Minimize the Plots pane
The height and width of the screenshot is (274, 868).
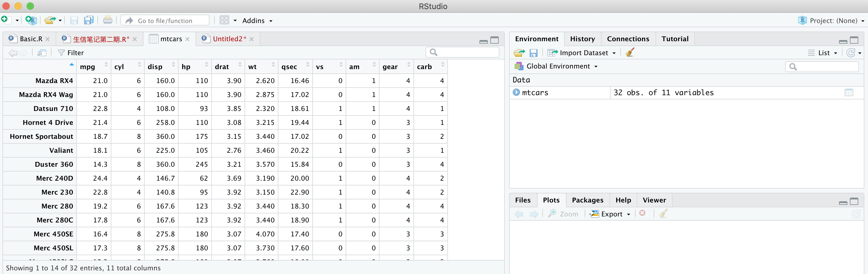tap(843, 202)
